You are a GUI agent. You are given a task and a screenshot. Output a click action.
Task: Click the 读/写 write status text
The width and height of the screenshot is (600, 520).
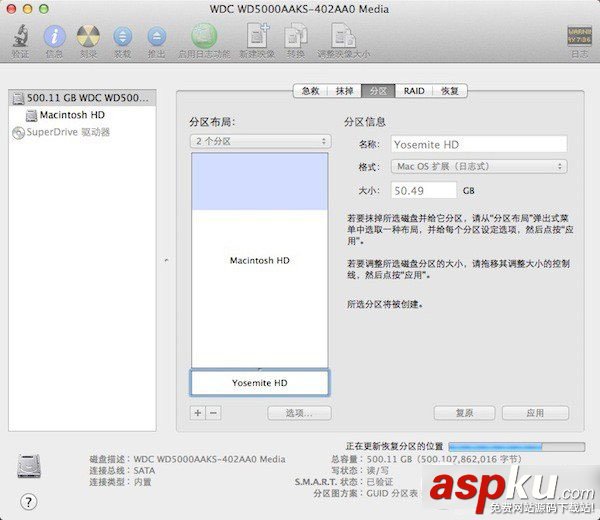(378, 470)
